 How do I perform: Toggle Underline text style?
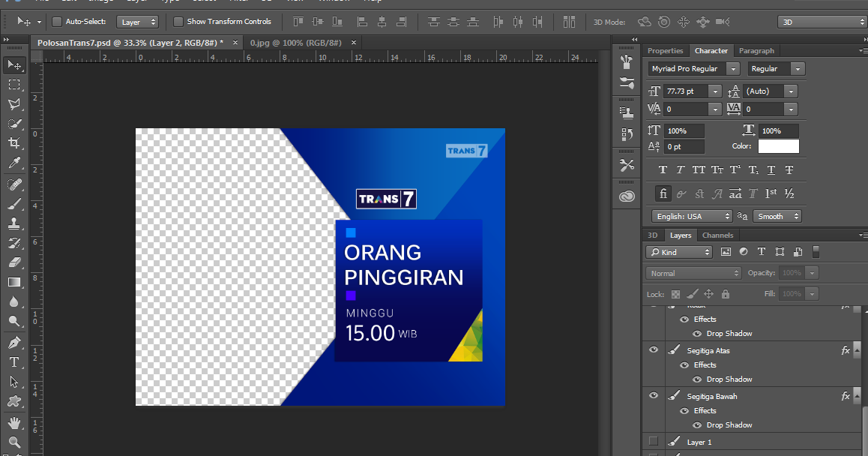pyautogui.click(x=771, y=170)
